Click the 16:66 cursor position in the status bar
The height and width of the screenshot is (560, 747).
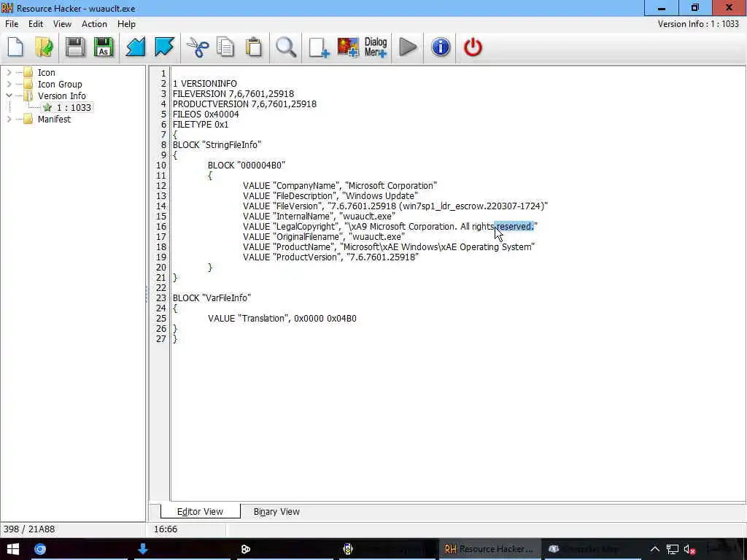166,529
